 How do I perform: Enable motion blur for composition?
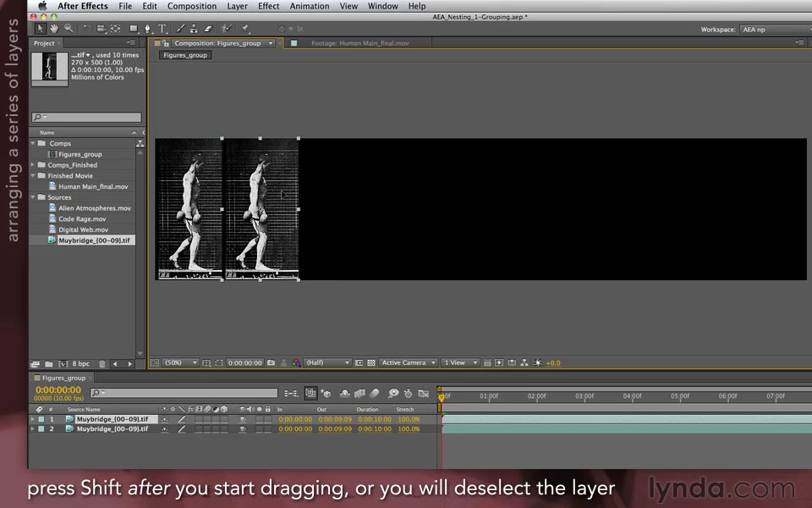pyautogui.click(x=375, y=394)
